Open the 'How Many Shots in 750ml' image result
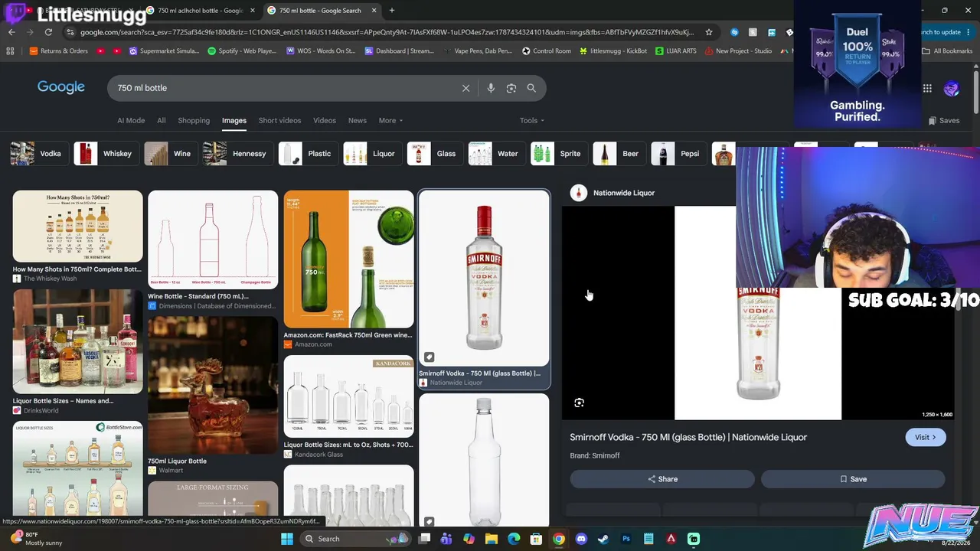Screen dimensions: 980x551 (77, 227)
